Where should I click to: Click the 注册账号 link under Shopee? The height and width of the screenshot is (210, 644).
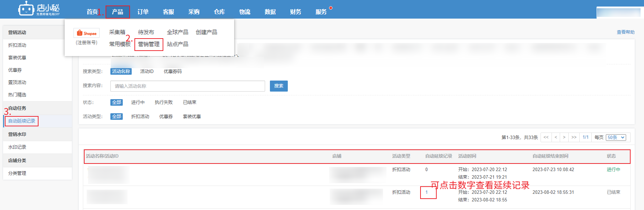click(86, 42)
